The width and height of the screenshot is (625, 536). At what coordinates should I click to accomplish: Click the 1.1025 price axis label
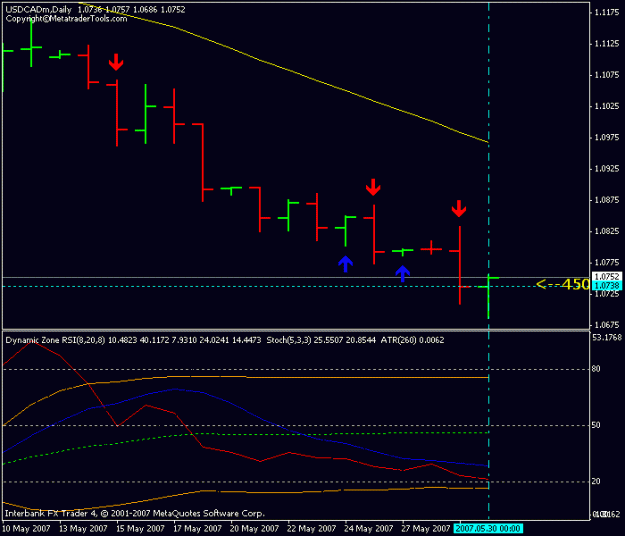607,106
